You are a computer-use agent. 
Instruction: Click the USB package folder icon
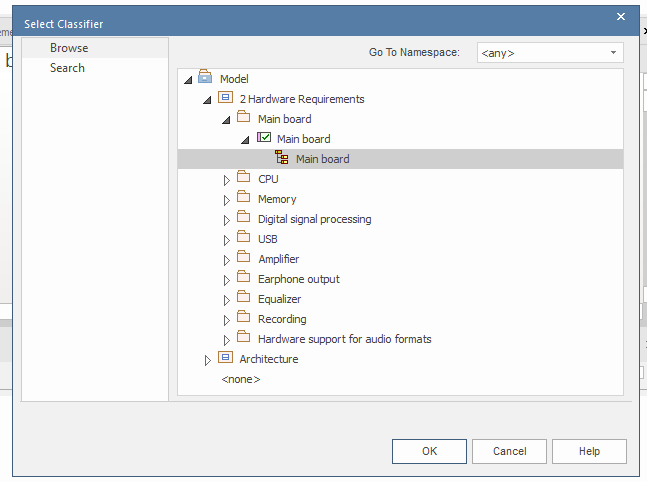coord(243,237)
